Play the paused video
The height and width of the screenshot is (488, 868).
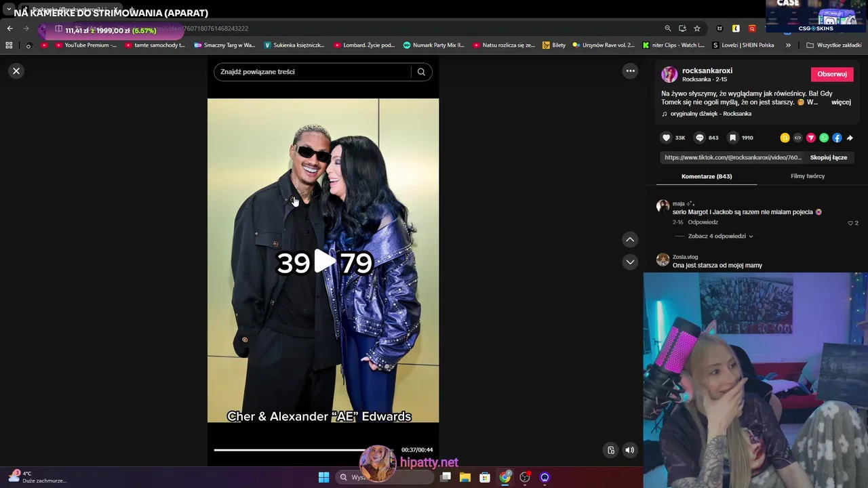point(324,262)
